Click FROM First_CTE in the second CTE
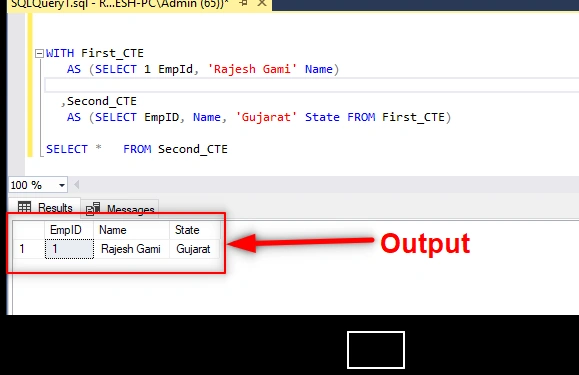The image size is (579, 375). (x=396, y=117)
